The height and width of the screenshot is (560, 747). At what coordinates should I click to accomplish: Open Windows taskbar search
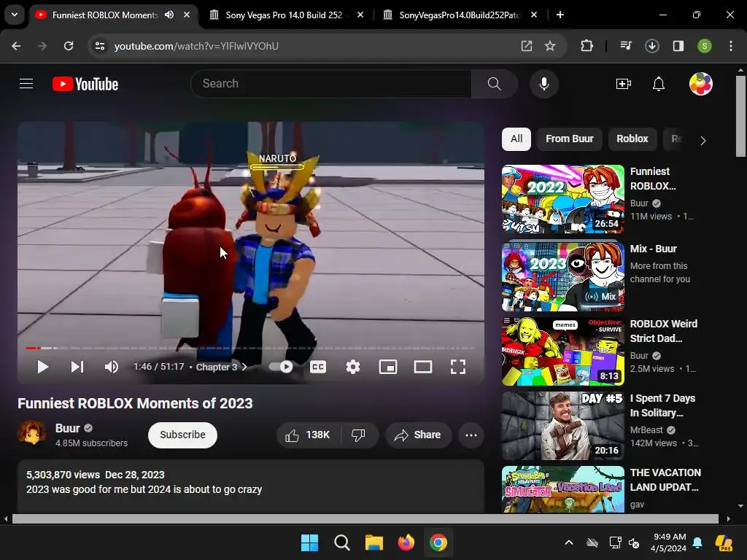(341, 542)
